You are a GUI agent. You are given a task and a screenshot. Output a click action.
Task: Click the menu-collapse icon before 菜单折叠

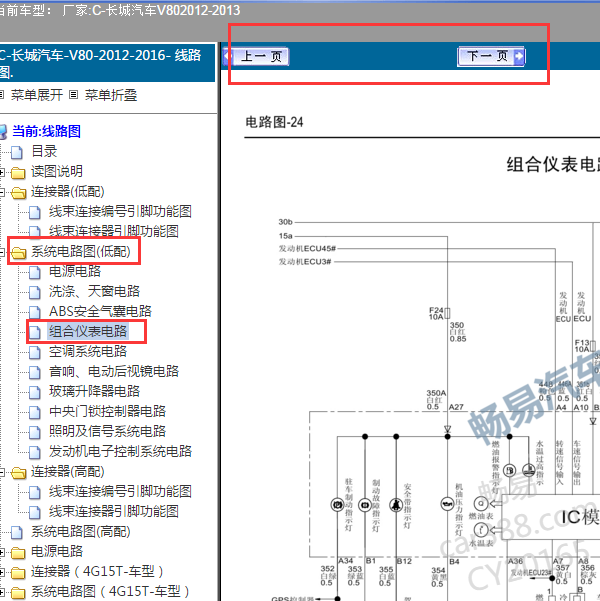[x=74, y=94]
